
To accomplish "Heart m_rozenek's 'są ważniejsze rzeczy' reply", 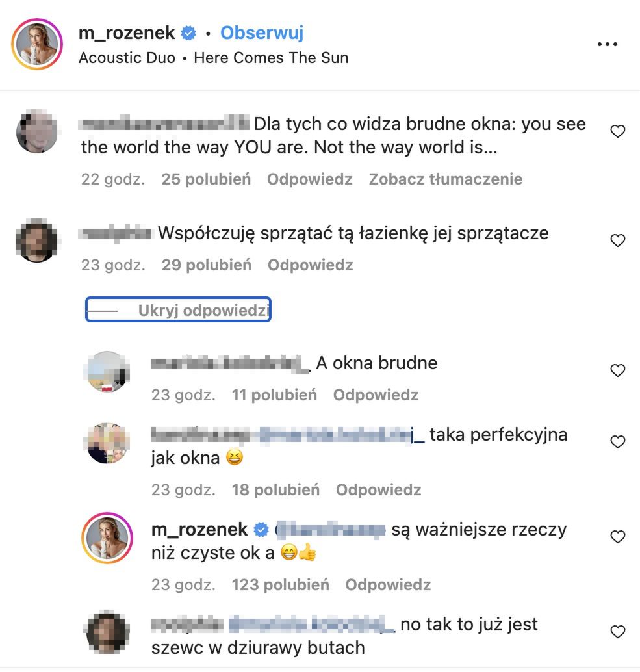I will pos(618,537).
